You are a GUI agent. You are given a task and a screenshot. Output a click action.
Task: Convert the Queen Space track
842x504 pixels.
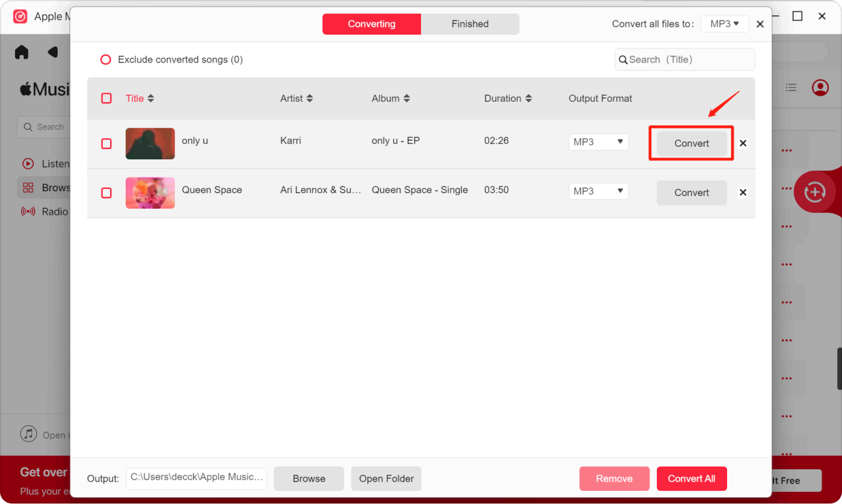tap(692, 192)
